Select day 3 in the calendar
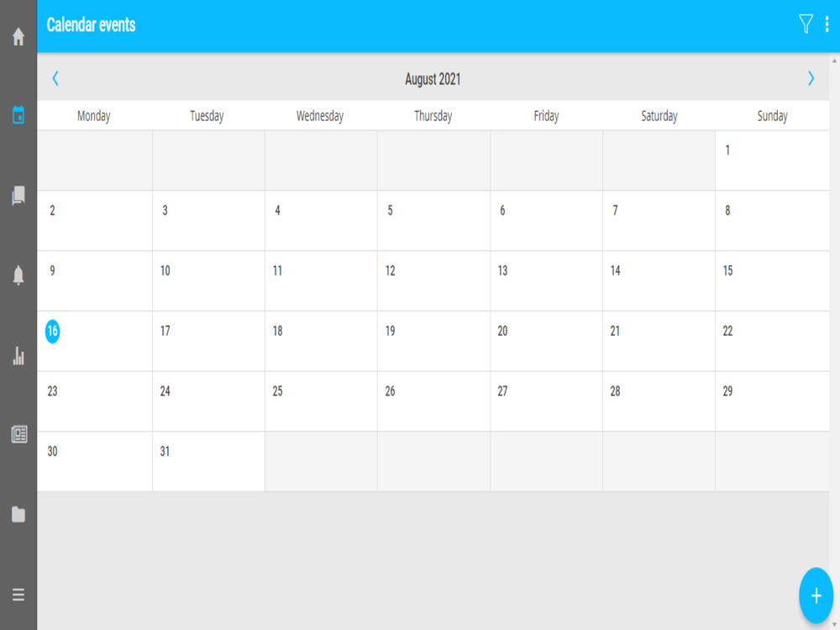840x630 pixels. coord(208,221)
